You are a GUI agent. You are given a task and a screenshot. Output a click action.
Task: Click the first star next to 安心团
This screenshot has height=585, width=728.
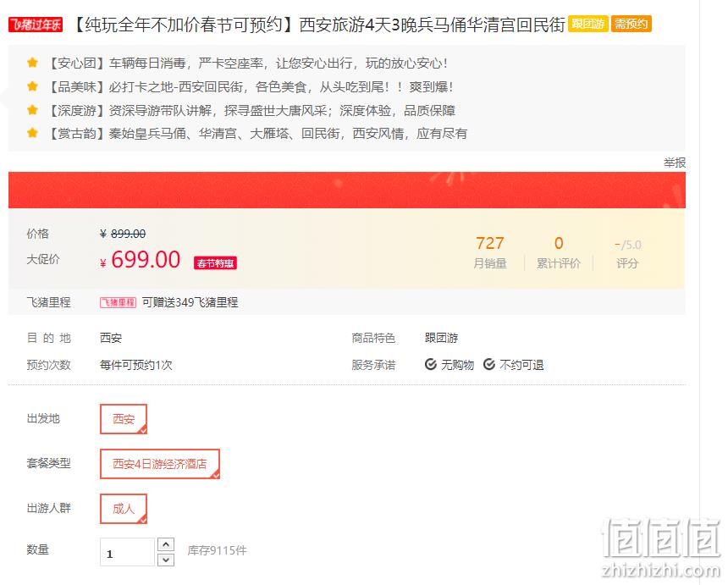tap(32, 63)
